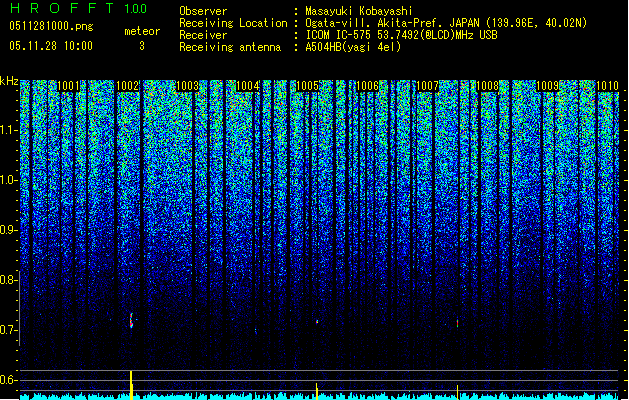The height and width of the screenshot is (400, 629).
Task: Click the 1010 time marker
Action: click(x=607, y=86)
